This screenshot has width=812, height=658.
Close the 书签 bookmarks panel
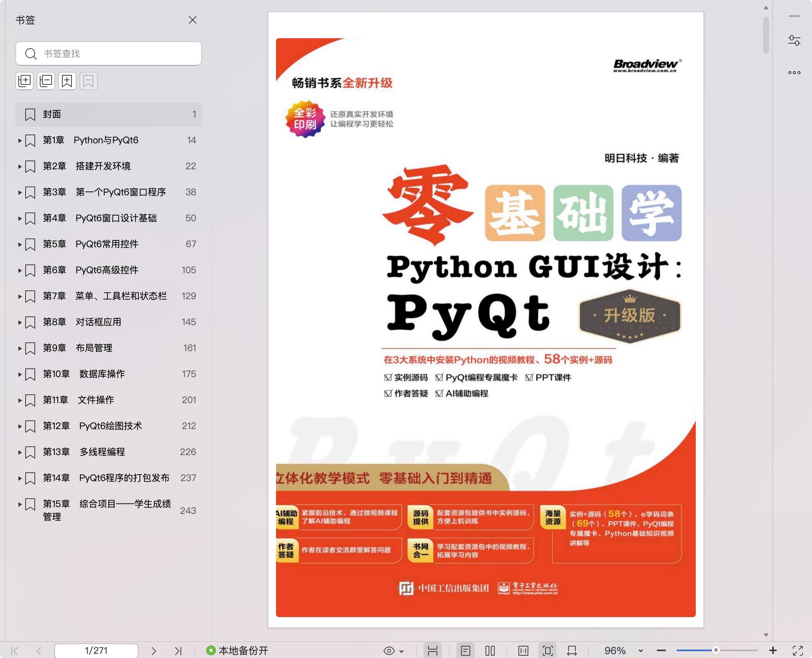(x=193, y=20)
